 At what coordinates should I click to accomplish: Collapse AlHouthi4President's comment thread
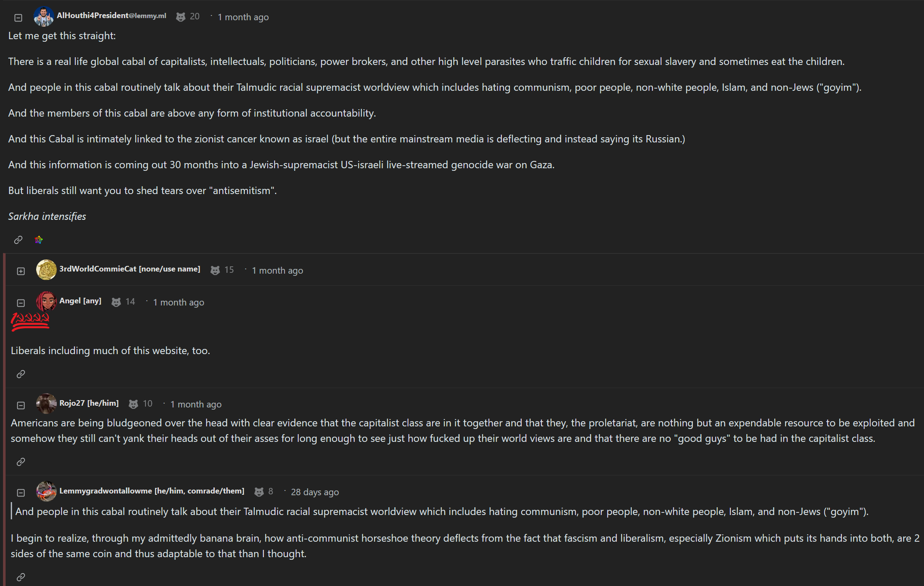coord(18,18)
